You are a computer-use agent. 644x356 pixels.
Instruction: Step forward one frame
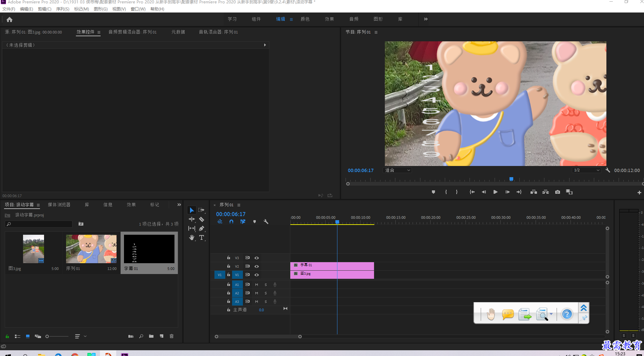pos(507,192)
